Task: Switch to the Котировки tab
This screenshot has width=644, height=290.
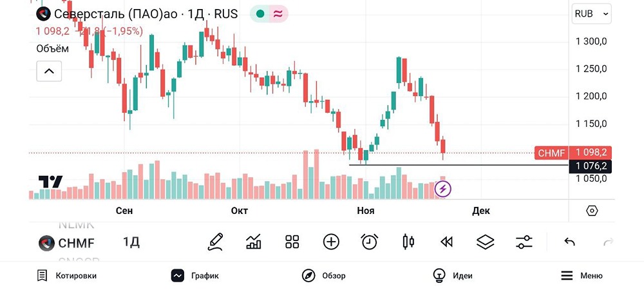Action: (67, 276)
